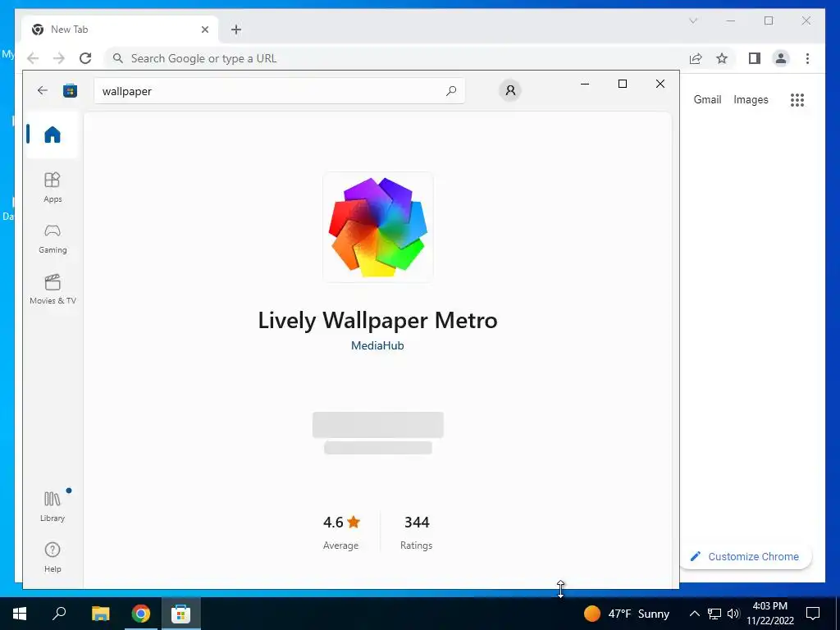Image resolution: width=840 pixels, height=630 pixels.
Task: Click Customize Chrome button
Action: 746,557
